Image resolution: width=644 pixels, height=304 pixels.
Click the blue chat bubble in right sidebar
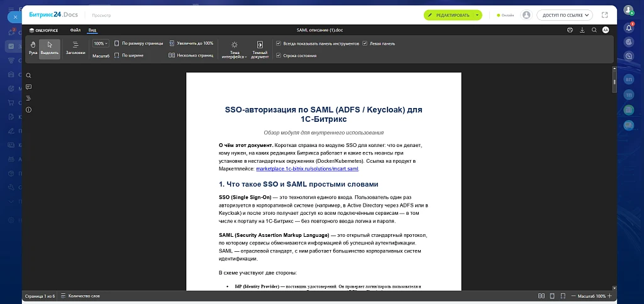628,126
